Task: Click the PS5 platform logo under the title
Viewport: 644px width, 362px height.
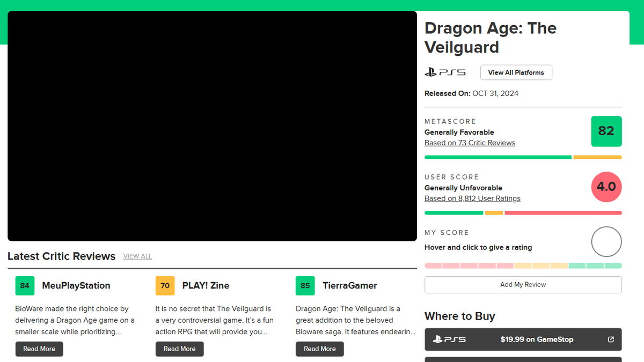Action: pyautogui.click(x=445, y=72)
